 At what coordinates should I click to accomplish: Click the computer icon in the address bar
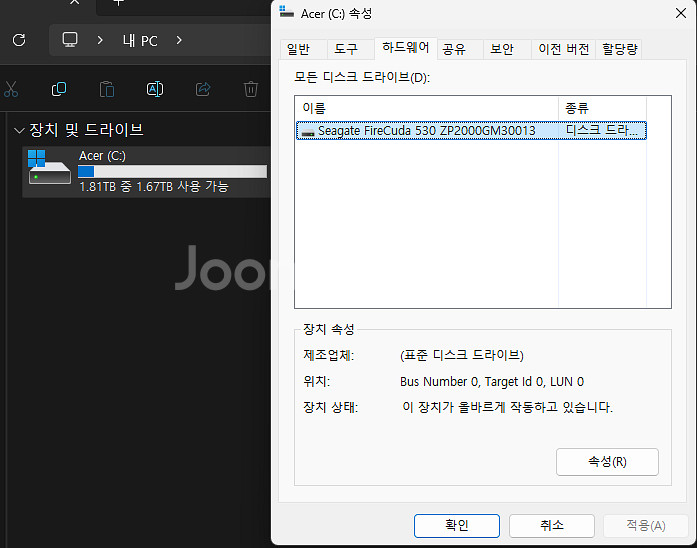[70, 40]
